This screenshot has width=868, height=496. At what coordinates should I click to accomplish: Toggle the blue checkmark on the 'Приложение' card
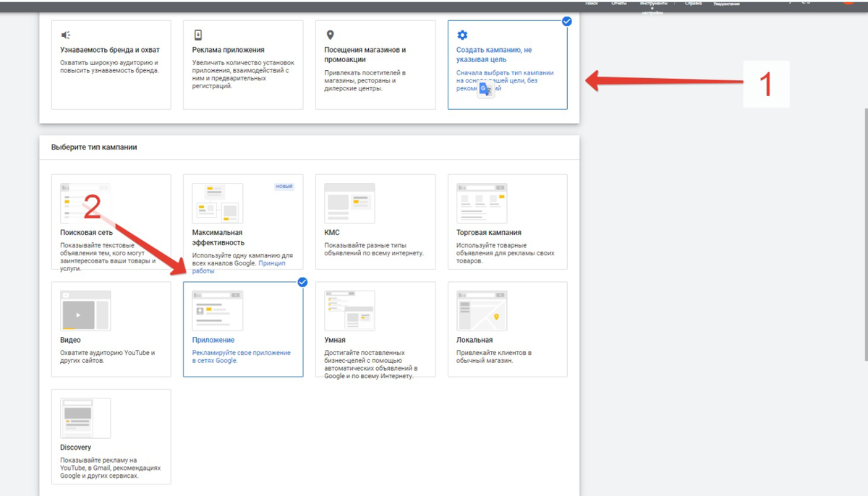(302, 283)
